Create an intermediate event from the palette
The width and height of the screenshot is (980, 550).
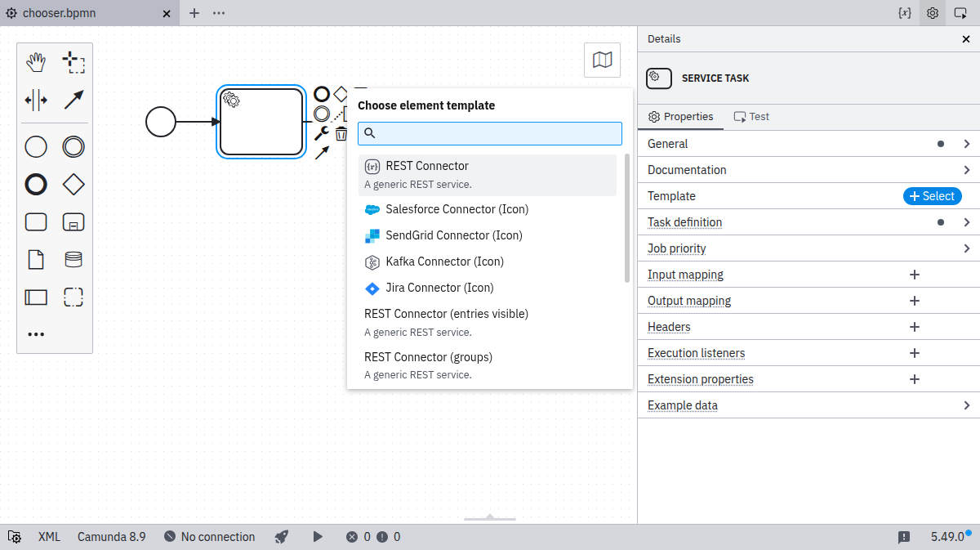point(73,147)
